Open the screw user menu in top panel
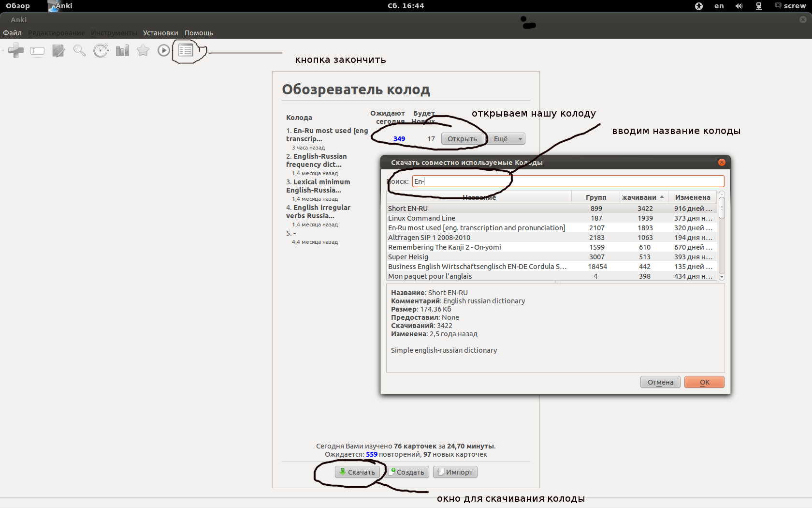The width and height of the screenshot is (812, 508). click(x=790, y=6)
